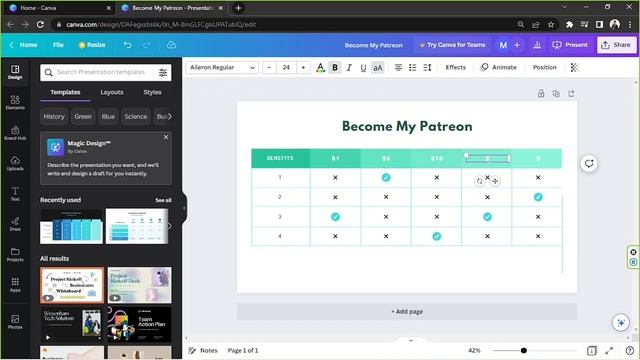Toggle underline formatting

click(363, 68)
